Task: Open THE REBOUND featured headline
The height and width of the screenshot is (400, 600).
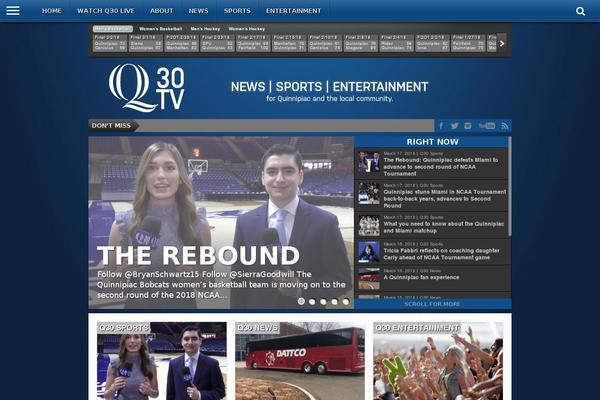Action: [x=198, y=255]
